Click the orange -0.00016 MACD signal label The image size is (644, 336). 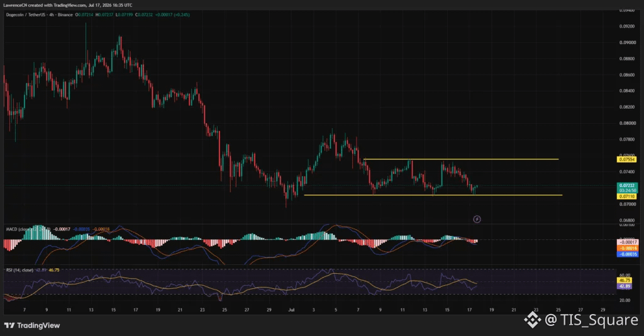628,248
